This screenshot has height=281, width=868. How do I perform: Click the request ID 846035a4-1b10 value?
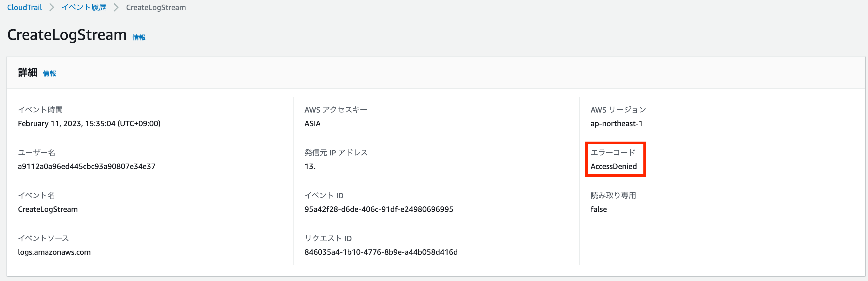coord(381,252)
